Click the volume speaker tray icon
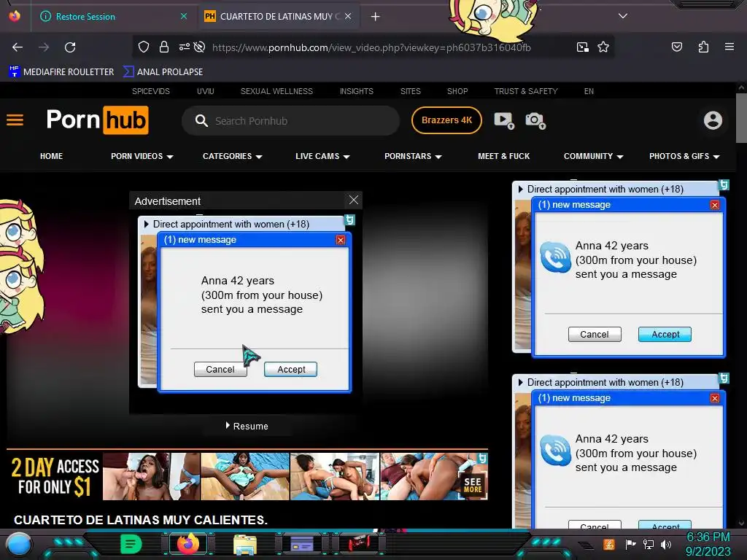 click(666, 544)
